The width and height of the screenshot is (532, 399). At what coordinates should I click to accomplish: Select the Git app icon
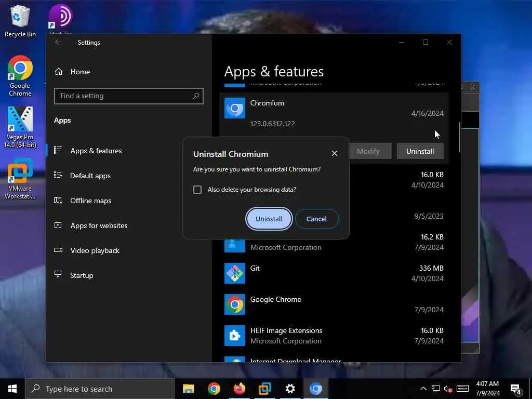[x=234, y=273]
